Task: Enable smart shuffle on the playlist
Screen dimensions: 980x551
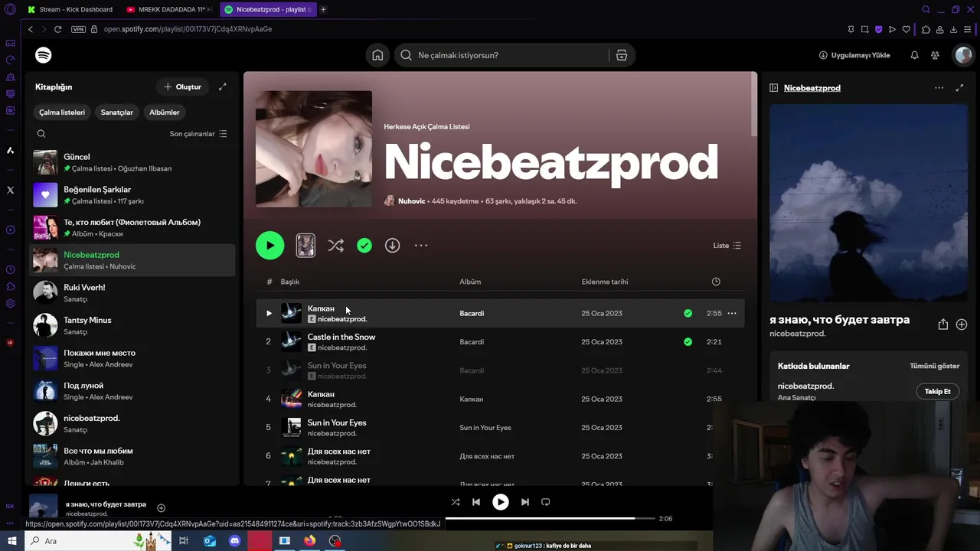Action: (335, 246)
